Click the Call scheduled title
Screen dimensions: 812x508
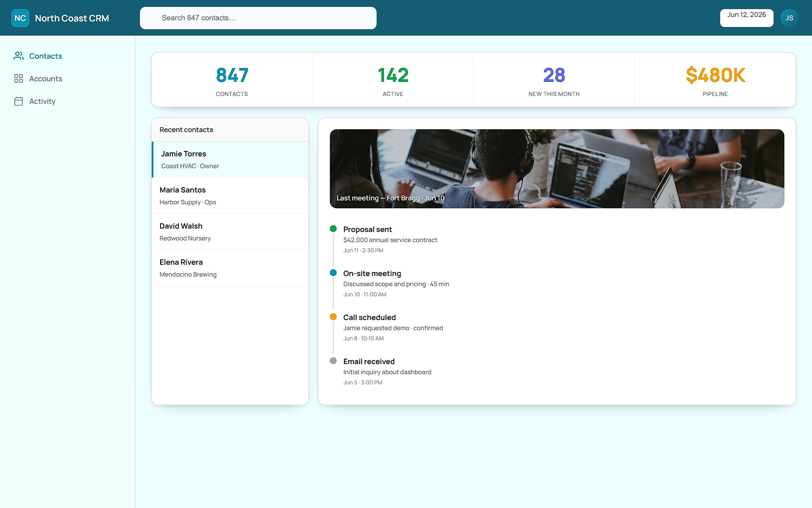(369, 317)
